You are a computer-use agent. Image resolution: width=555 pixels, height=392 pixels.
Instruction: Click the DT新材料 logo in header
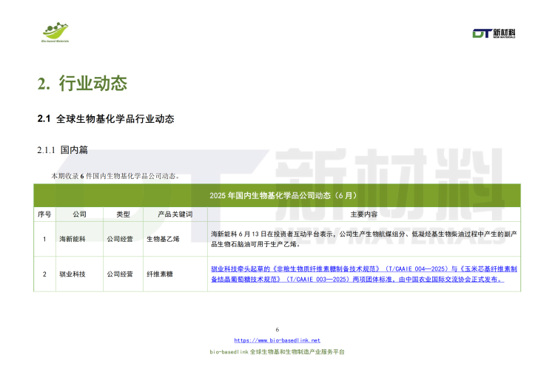click(494, 33)
